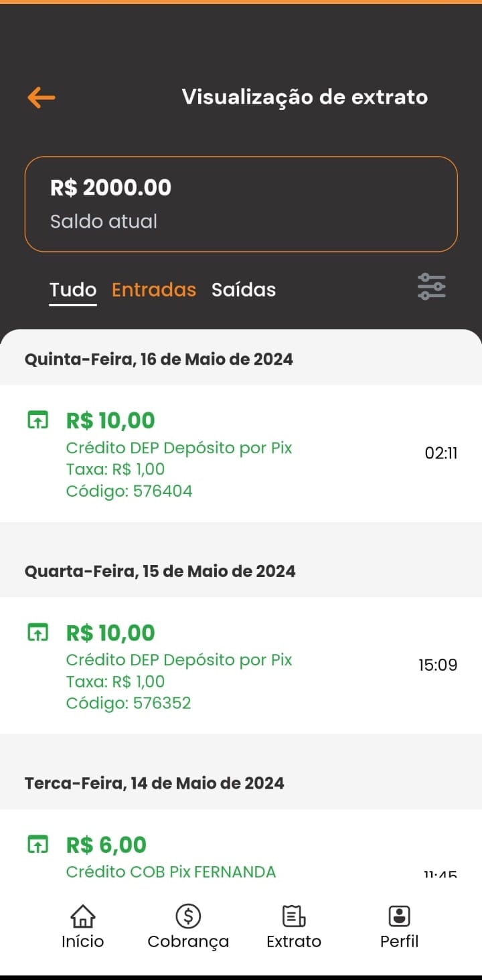Tap the Início home icon
This screenshot has width=482, height=980.
click(x=83, y=916)
